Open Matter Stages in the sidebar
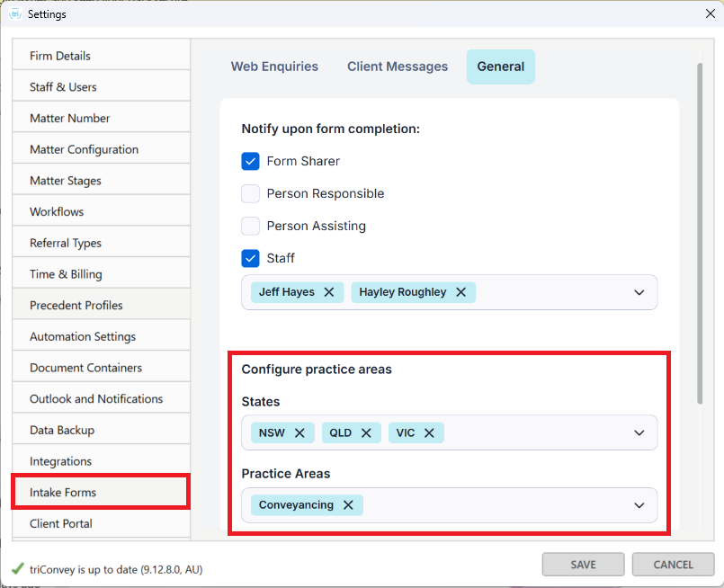The height and width of the screenshot is (588, 724). pos(66,181)
